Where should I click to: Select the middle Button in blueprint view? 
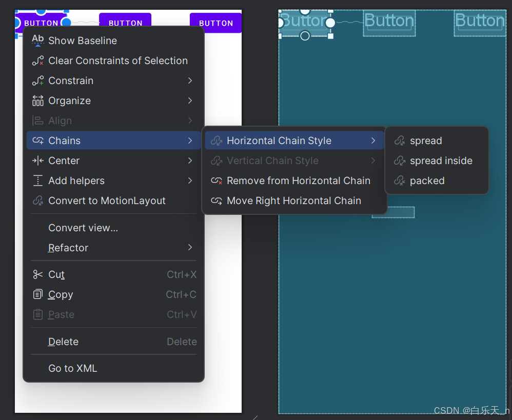[x=389, y=23]
